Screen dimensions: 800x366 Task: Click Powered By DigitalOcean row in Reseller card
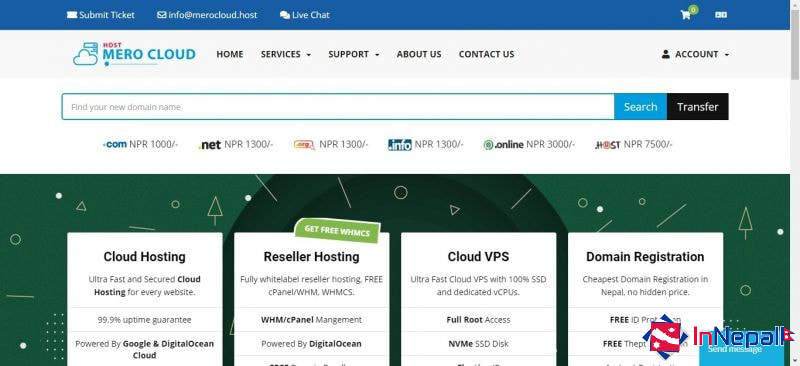click(311, 344)
